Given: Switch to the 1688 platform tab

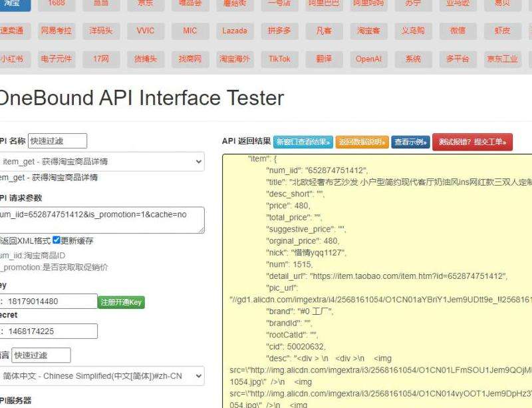Looking at the screenshot, I should pos(57,4).
